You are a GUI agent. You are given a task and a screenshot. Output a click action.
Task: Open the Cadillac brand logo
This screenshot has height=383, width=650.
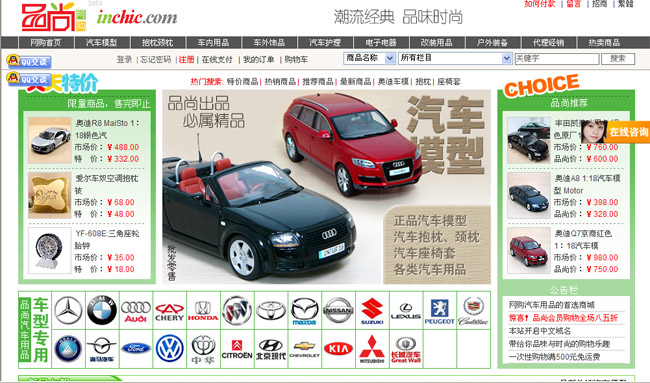(473, 311)
